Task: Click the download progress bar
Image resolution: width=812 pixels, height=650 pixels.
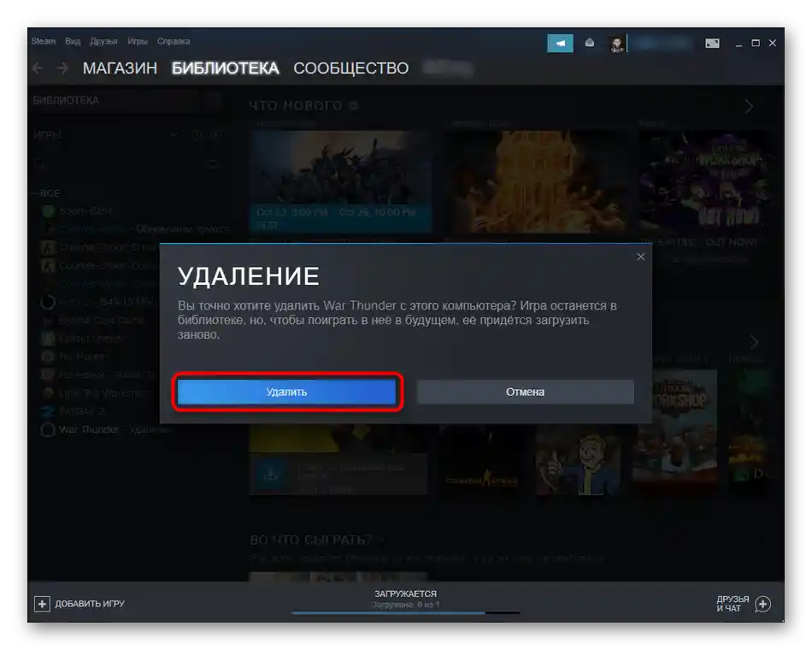Action: coord(405,613)
